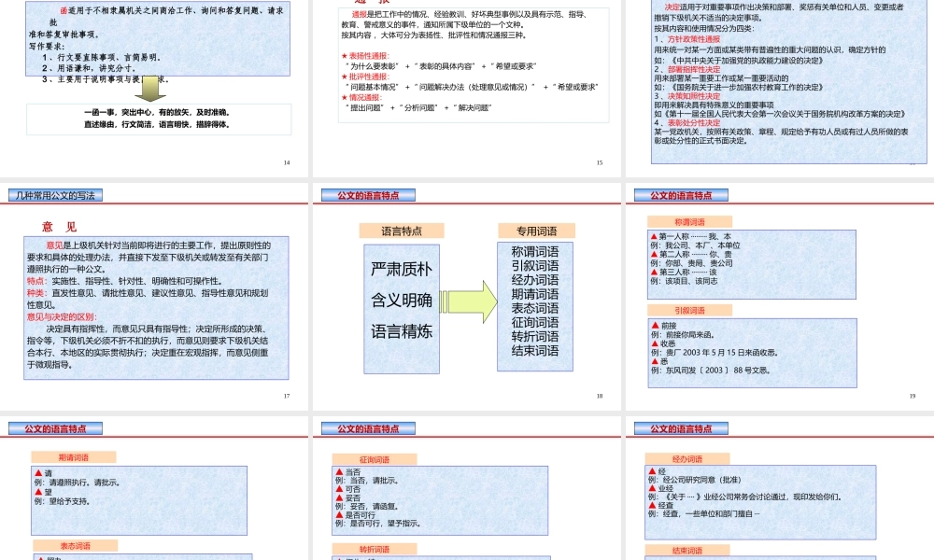Open slide 18 thumbnail with 语言特点 diagram
Image resolution: width=934 pixels, height=560 pixels.
tap(467, 297)
